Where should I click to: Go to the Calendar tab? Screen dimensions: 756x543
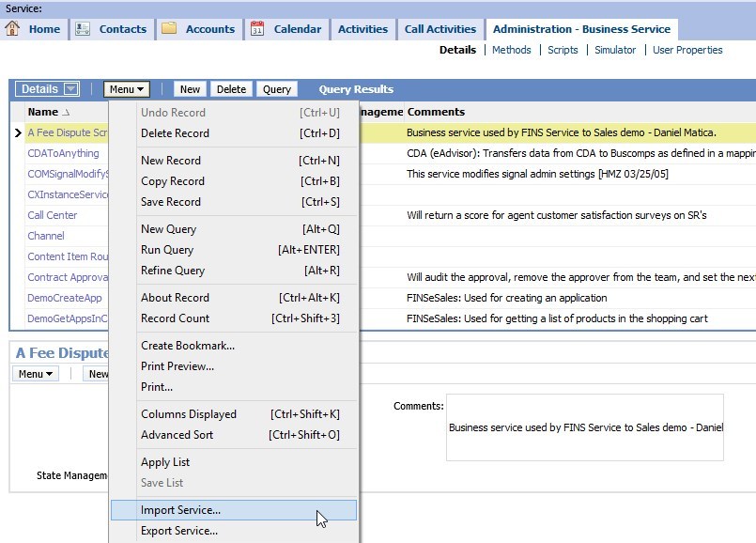(x=298, y=29)
